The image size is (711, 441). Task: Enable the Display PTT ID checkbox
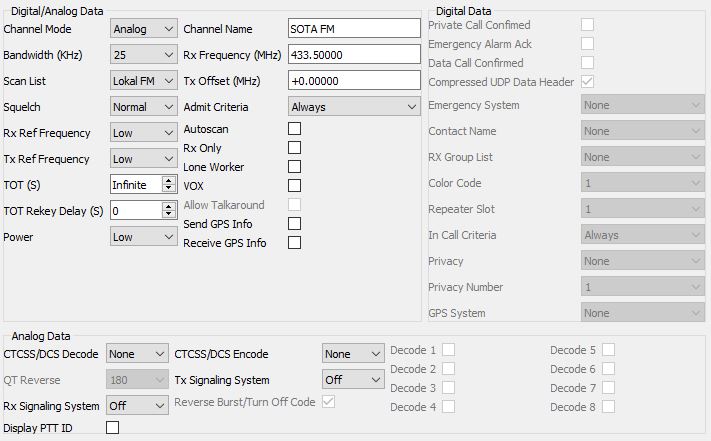coord(112,427)
